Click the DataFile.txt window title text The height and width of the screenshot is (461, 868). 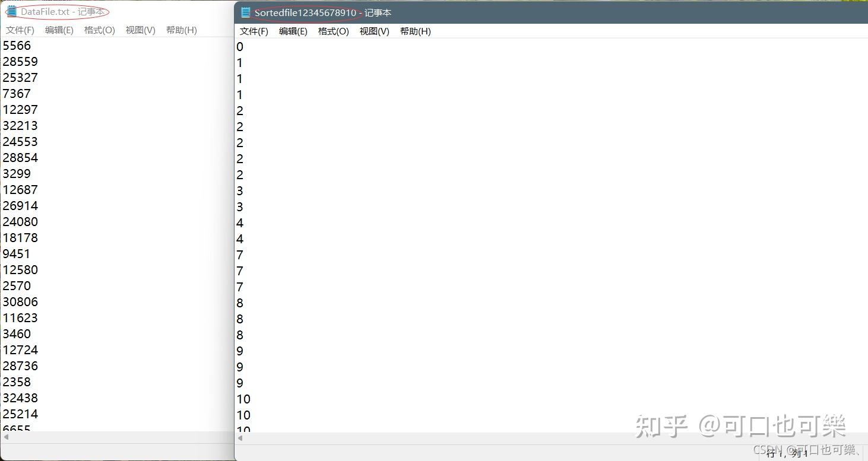pos(62,12)
